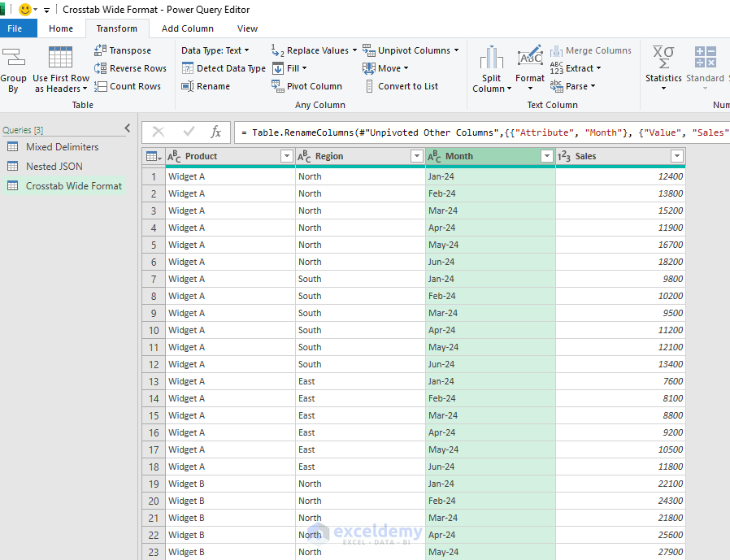Image resolution: width=730 pixels, height=560 pixels.
Task: Click the fx formula icon
Action: (x=215, y=132)
